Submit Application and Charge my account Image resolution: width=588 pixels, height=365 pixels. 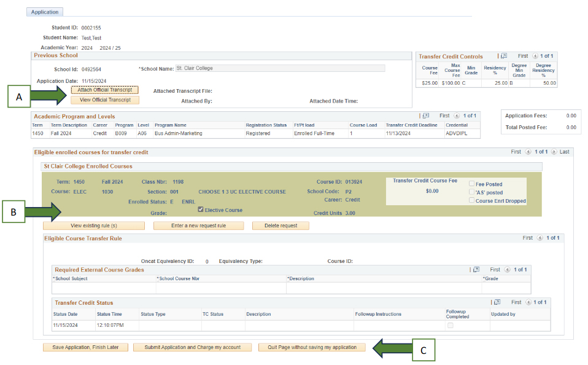click(192, 347)
